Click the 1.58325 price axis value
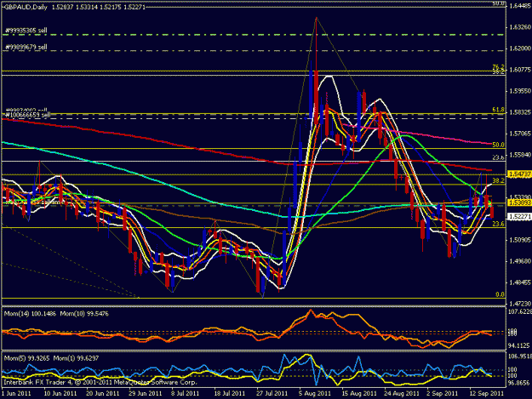The image size is (532, 399). (x=519, y=112)
